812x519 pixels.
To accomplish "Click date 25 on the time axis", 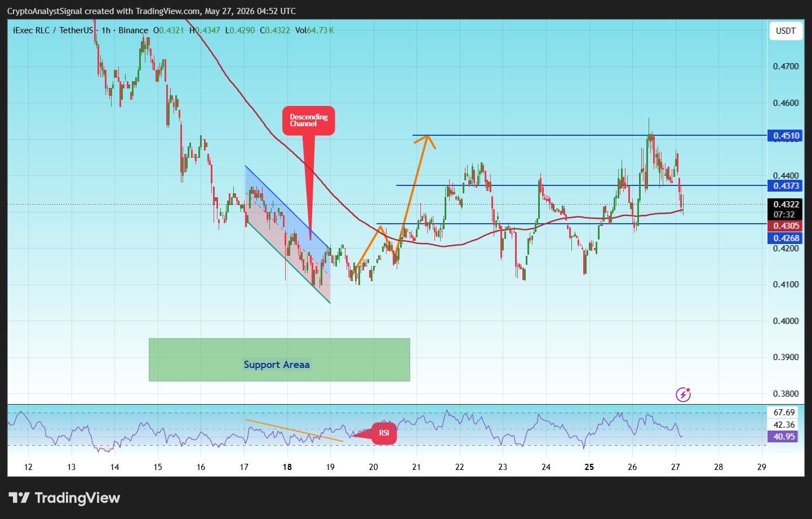I will pyautogui.click(x=589, y=467).
